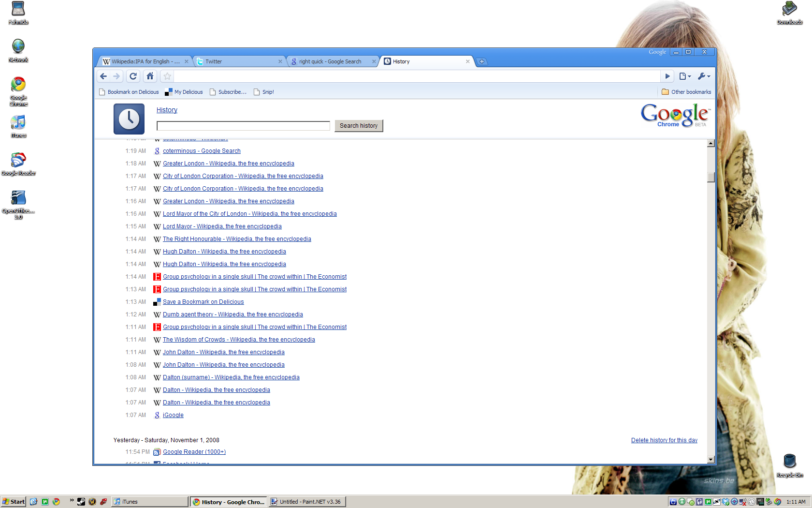Click the Economist favicon at 1:13 AM

tap(157, 289)
